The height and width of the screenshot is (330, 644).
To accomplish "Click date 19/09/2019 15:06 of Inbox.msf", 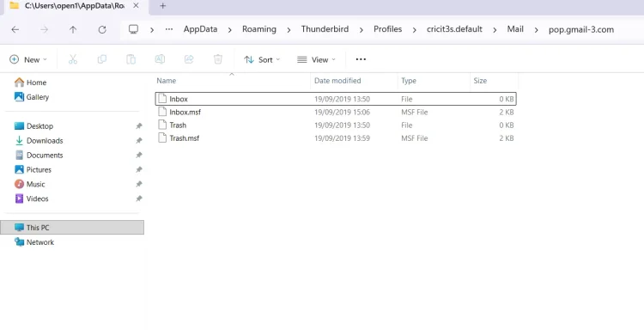I will click(x=342, y=113).
